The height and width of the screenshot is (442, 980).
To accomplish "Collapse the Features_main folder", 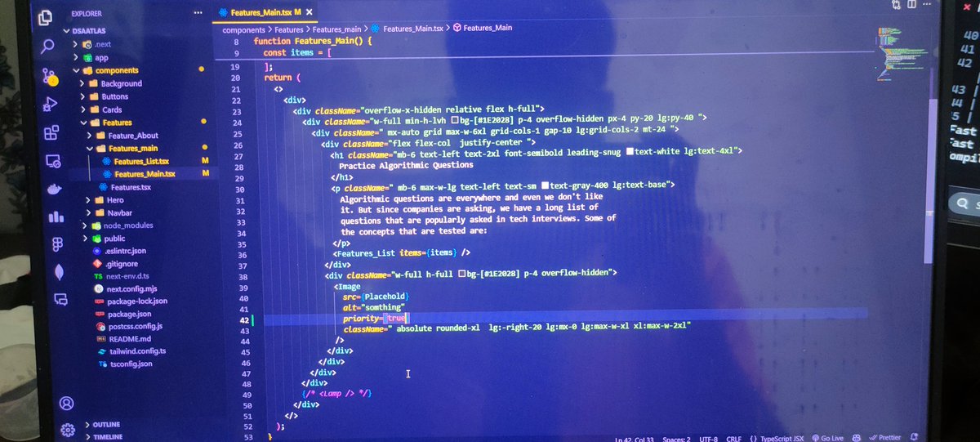I will click(x=89, y=149).
